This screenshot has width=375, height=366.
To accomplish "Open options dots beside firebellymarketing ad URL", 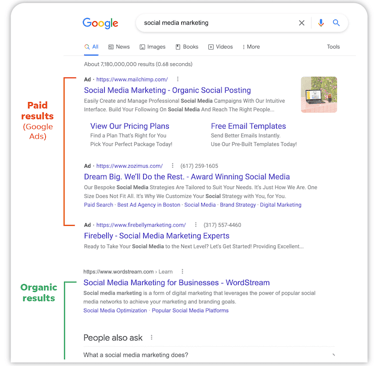I will tap(196, 225).
